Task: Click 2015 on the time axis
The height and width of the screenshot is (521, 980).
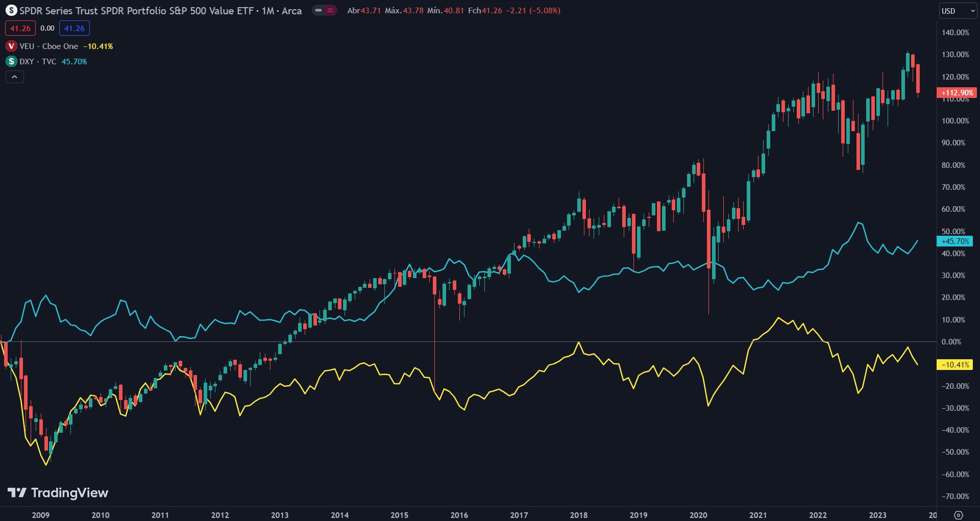Action: (399, 515)
